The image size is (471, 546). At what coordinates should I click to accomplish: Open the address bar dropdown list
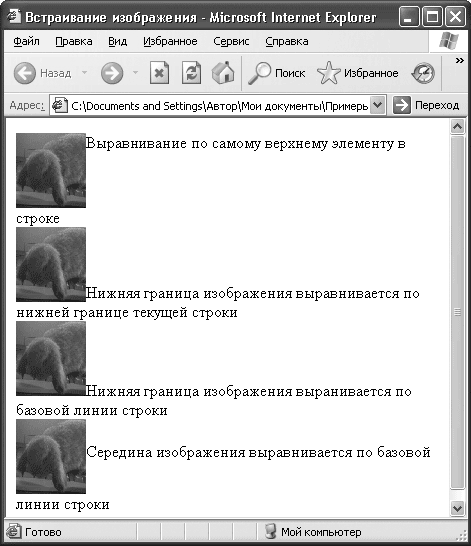378,105
